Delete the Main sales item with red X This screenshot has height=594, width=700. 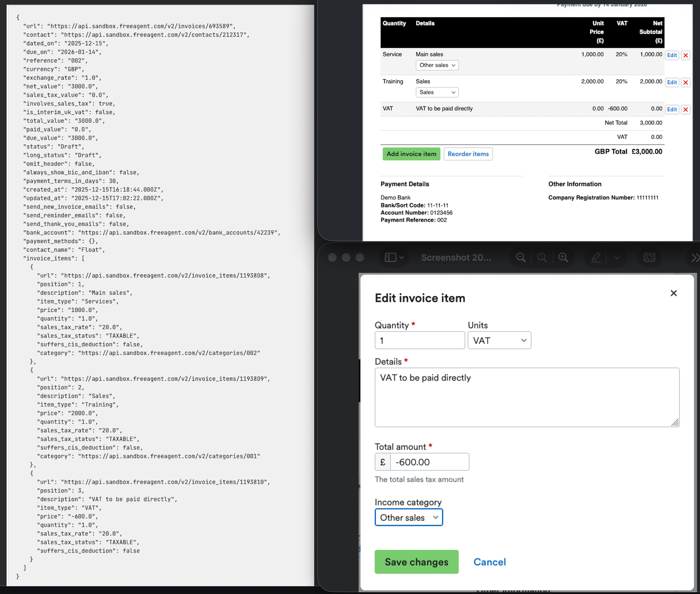685,55
